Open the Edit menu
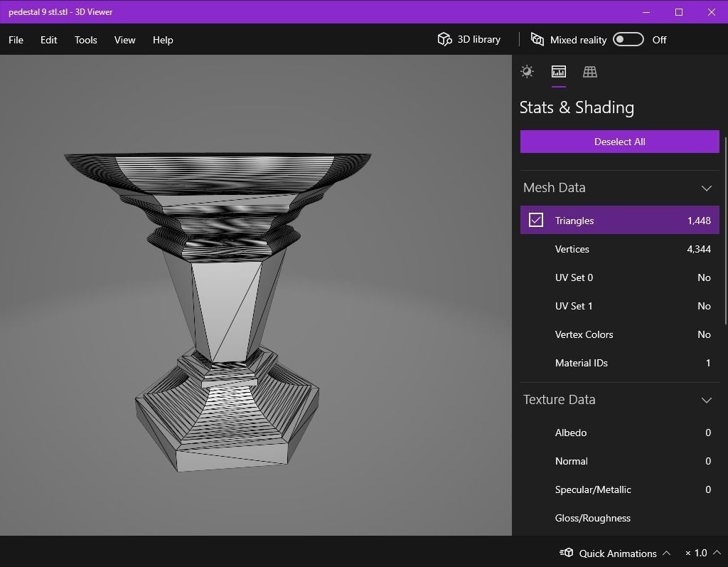 click(x=49, y=40)
